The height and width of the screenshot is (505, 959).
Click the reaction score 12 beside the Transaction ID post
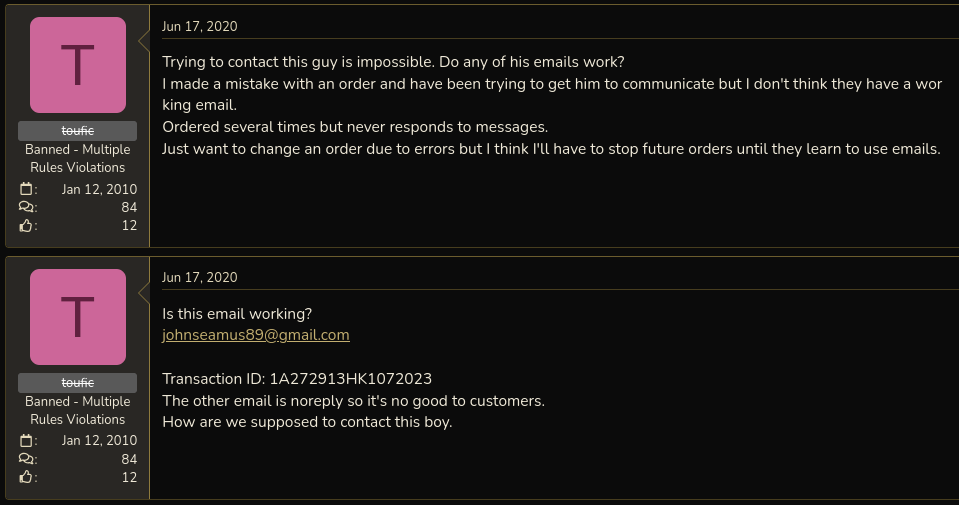click(x=129, y=478)
